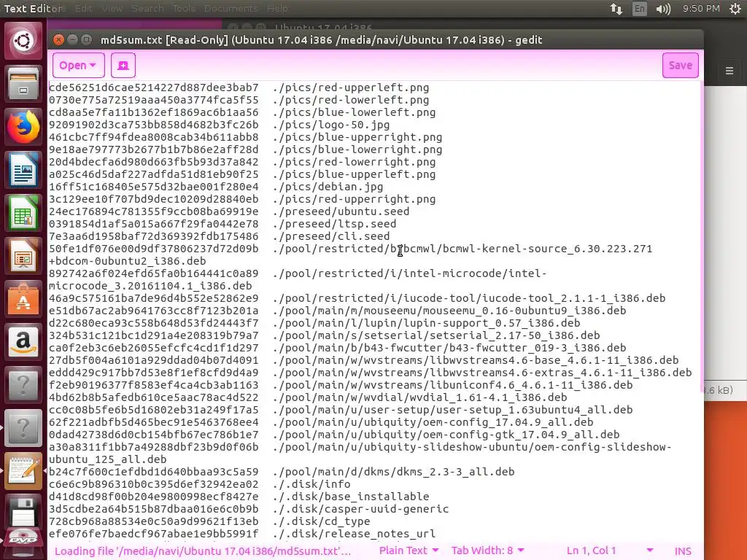
Task: Click the mouseemu_0.16-0ubuntu9_i386.deb path
Action: [x=449, y=311]
